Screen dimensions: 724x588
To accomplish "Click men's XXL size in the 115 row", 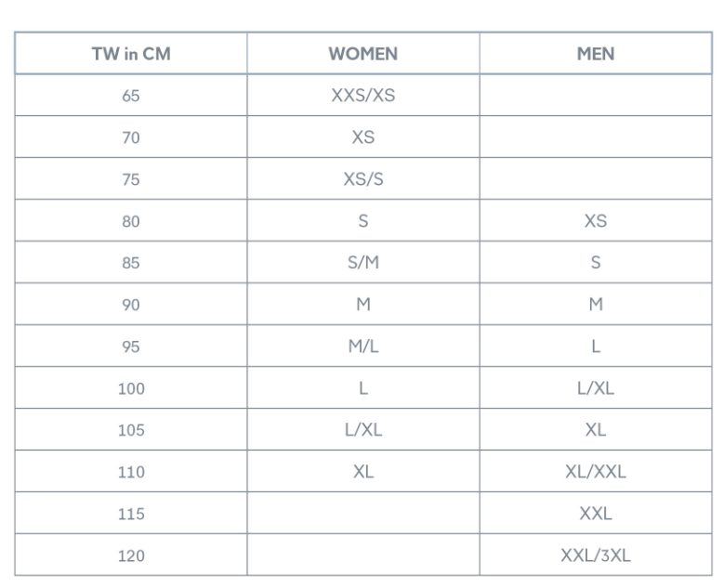I will point(596,514).
